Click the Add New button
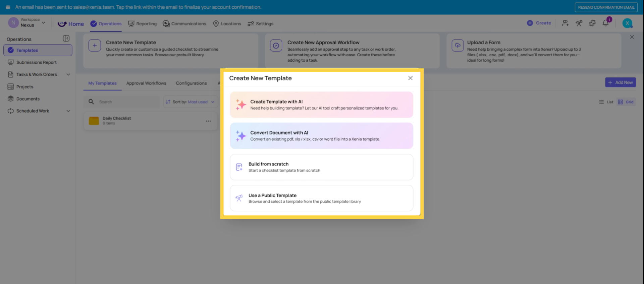The height and width of the screenshot is (284, 644). tap(621, 82)
